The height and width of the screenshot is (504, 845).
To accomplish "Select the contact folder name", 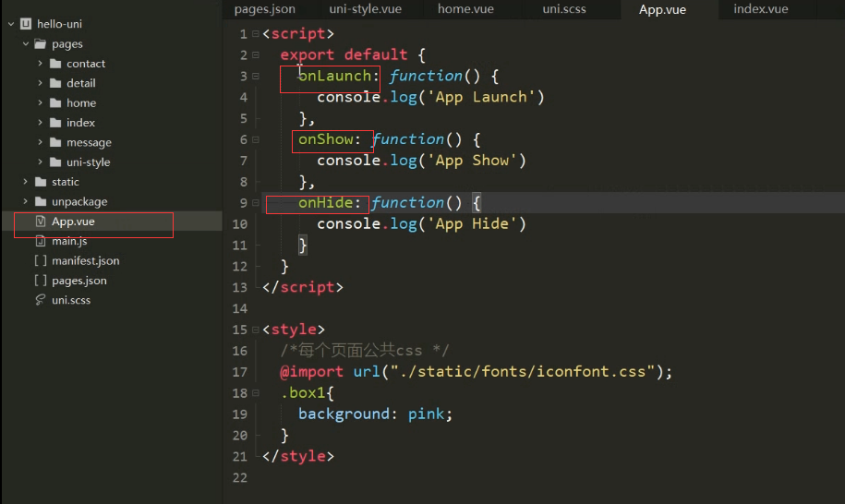I will click(86, 64).
